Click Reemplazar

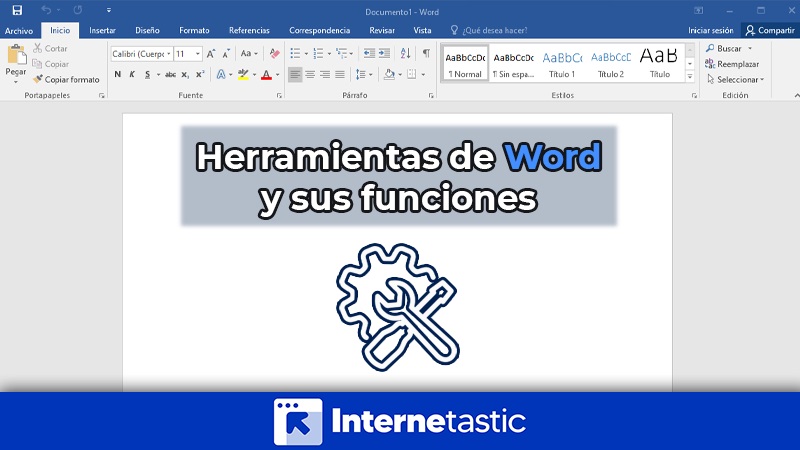click(x=732, y=64)
